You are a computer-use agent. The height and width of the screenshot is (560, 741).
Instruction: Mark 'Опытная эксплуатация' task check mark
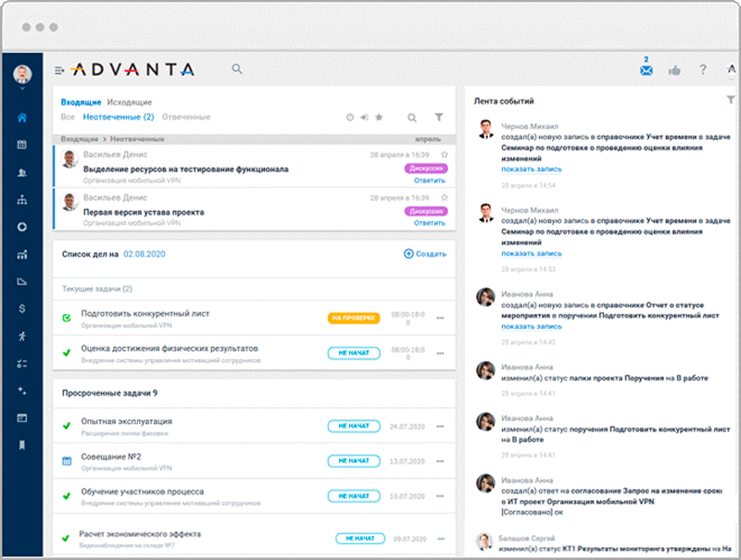[67, 426]
